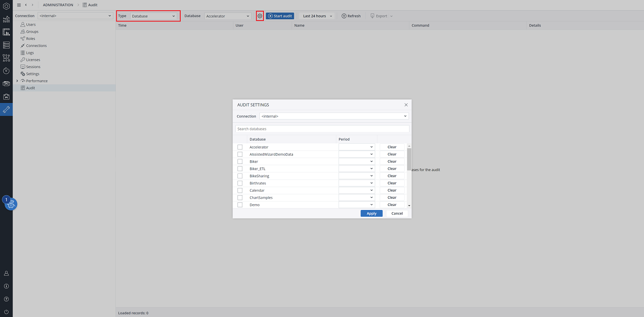Go back with the left arrow in header

[x=26, y=5]
